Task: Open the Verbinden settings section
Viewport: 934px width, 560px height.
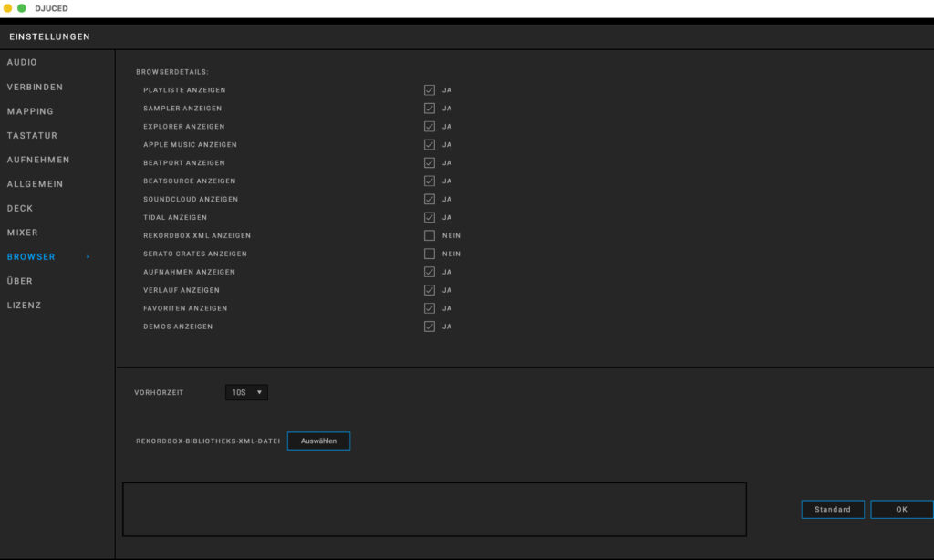Action: click(x=36, y=87)
